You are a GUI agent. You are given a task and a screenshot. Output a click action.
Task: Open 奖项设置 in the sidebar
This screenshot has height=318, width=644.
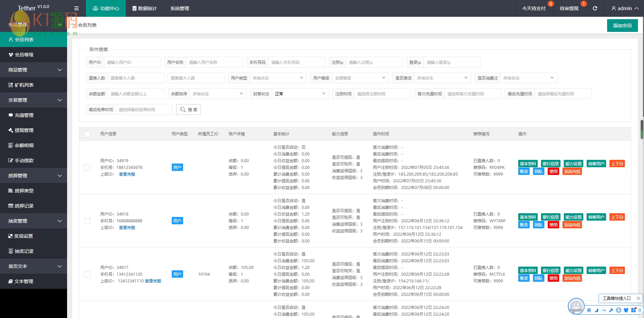[23, 236]
